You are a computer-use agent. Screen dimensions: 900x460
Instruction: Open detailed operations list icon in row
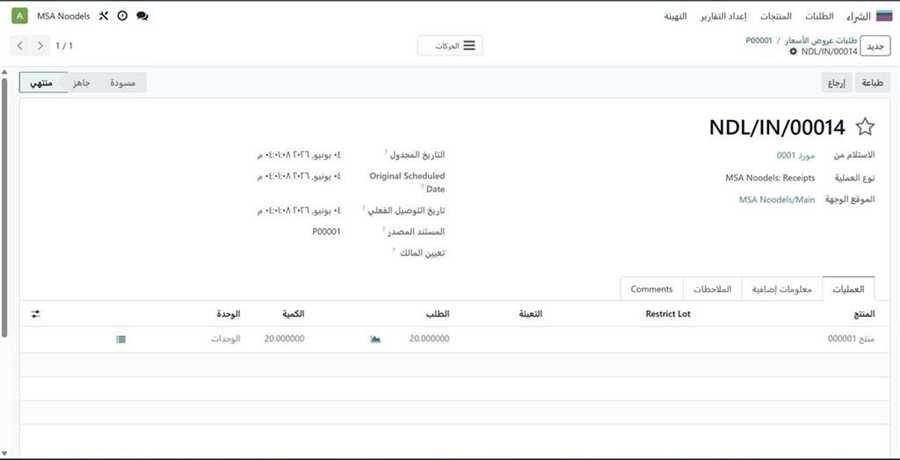121,339
